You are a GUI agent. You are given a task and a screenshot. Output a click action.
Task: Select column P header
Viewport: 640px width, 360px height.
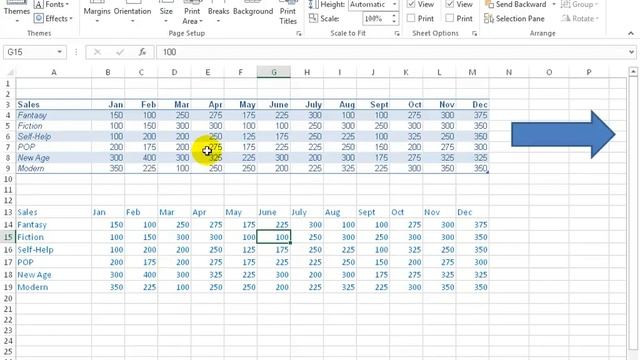tap(589, 72)
